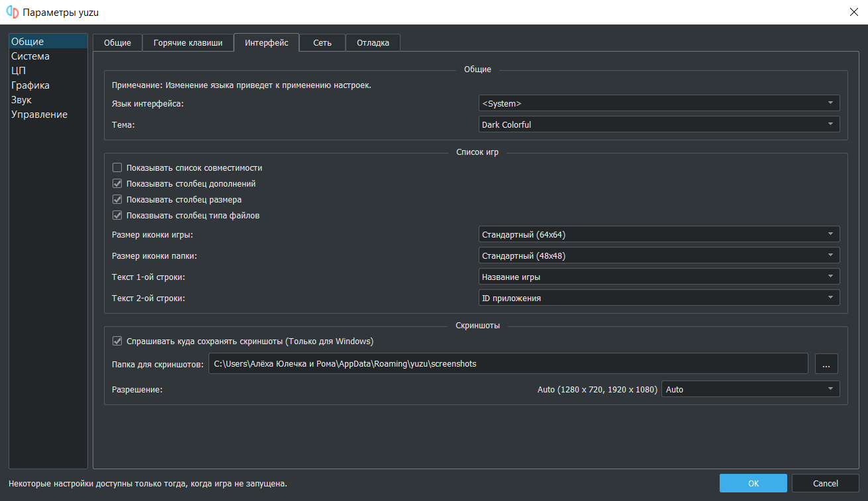Screen dimensions: 868x501
Task: Select Общие in the left sidebar
Action: (48, 42)
